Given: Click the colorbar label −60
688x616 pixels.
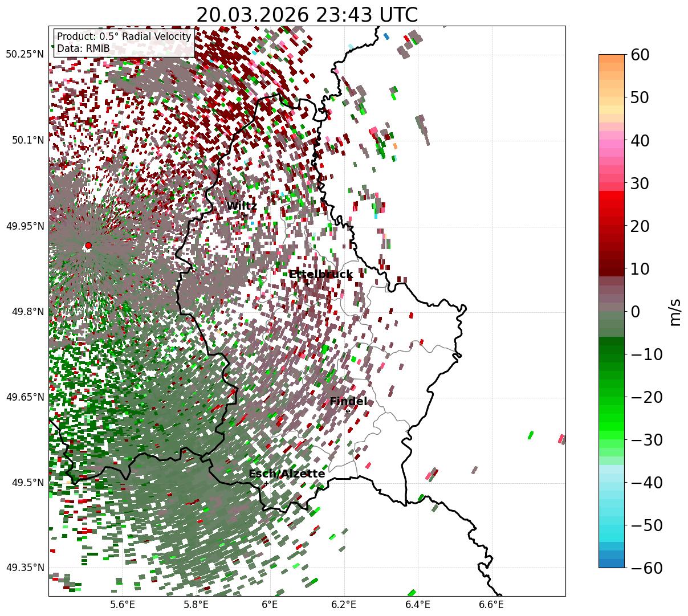Looking at the screenshot, I should point(646,568).
